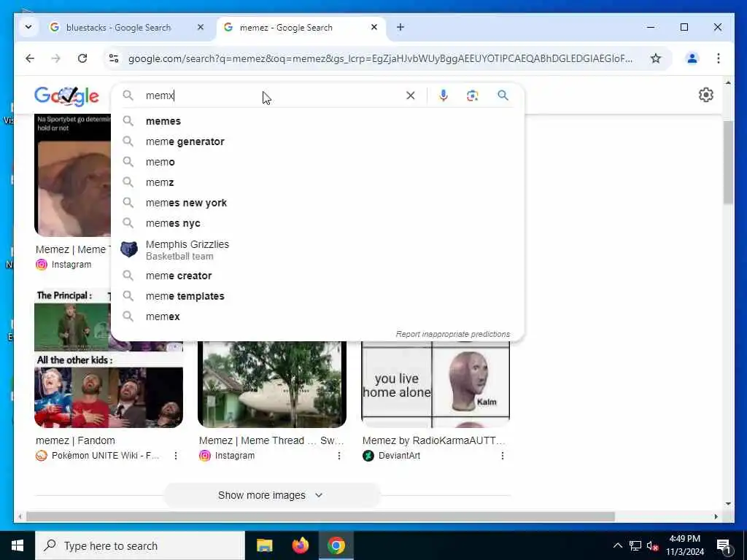Open more options for Fandom result
Screen dimensions: 747x560
[x=176, y=456]
